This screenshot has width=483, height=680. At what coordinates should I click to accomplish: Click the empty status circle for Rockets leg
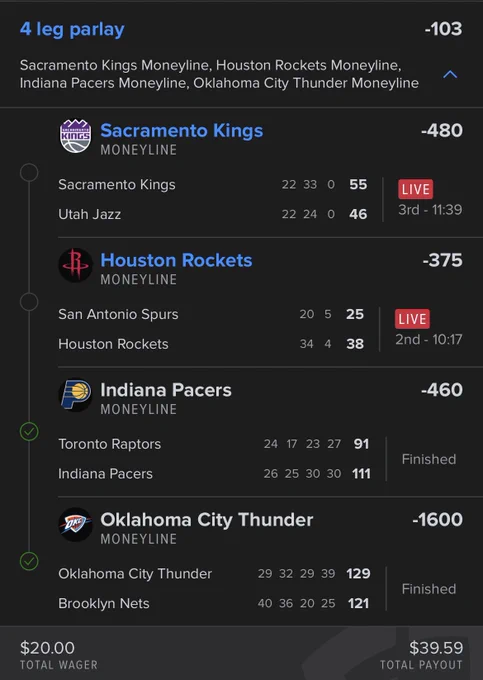[29, 302]
